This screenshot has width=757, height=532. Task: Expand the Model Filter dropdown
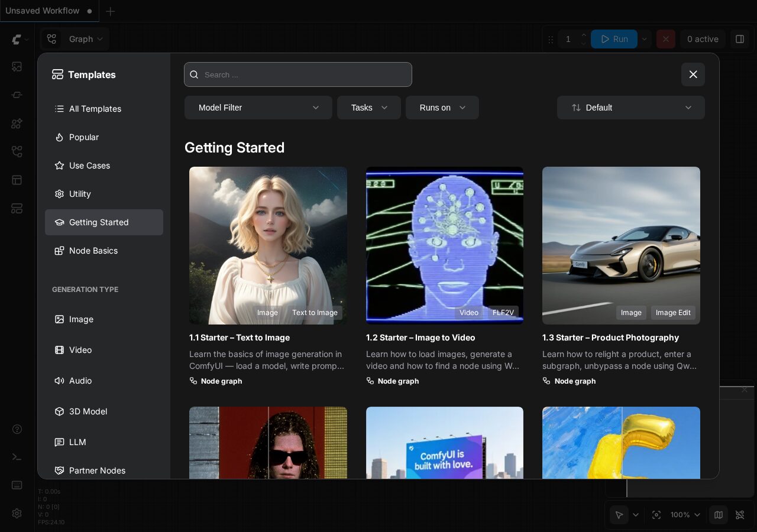(x=258, y=108)
